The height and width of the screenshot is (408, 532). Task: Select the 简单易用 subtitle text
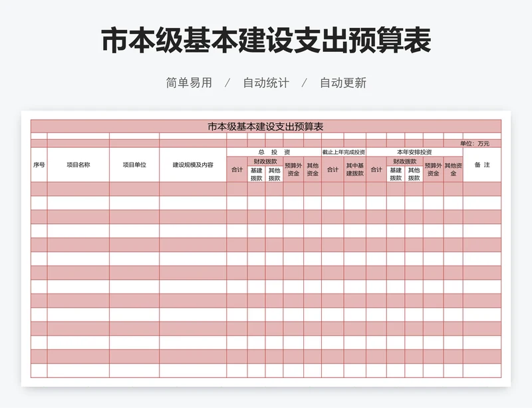189,83
